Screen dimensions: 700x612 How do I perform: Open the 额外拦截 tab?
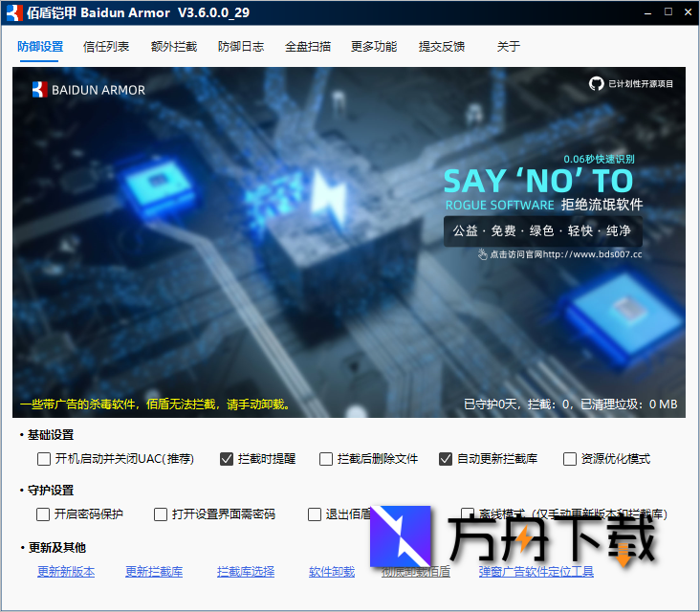coord(174,47)
